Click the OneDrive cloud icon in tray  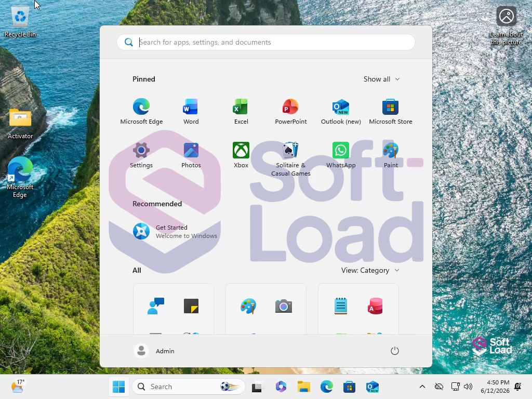tap(439, 387)
